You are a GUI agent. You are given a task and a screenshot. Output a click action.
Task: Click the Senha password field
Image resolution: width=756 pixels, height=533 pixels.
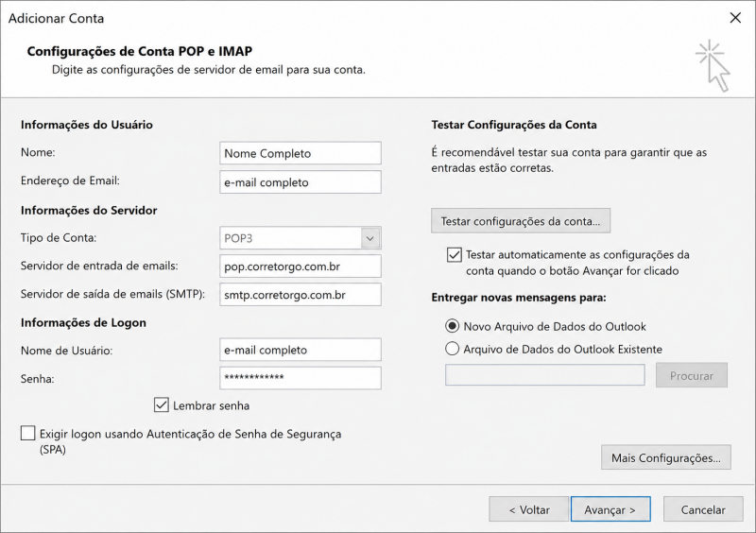pyautogui.click(x=300, y=378)
